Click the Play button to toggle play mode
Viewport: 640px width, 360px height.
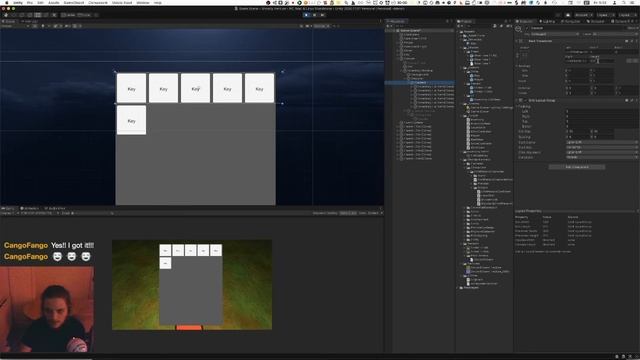click(307, 15)
